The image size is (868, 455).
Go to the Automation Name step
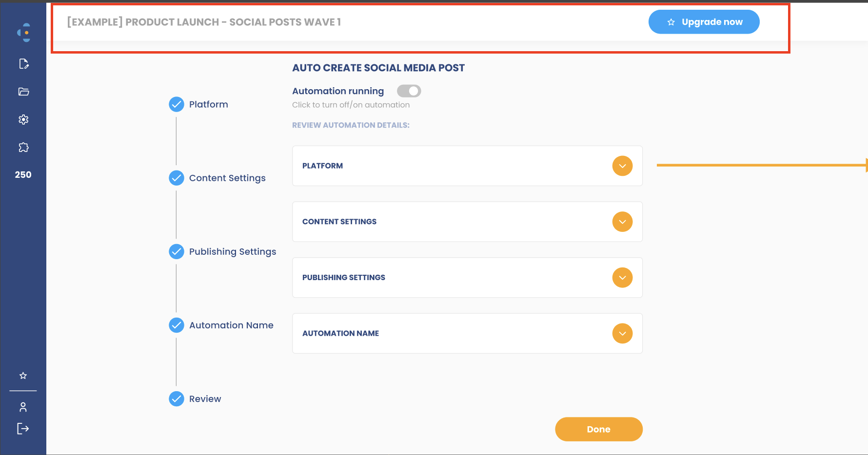231,325
